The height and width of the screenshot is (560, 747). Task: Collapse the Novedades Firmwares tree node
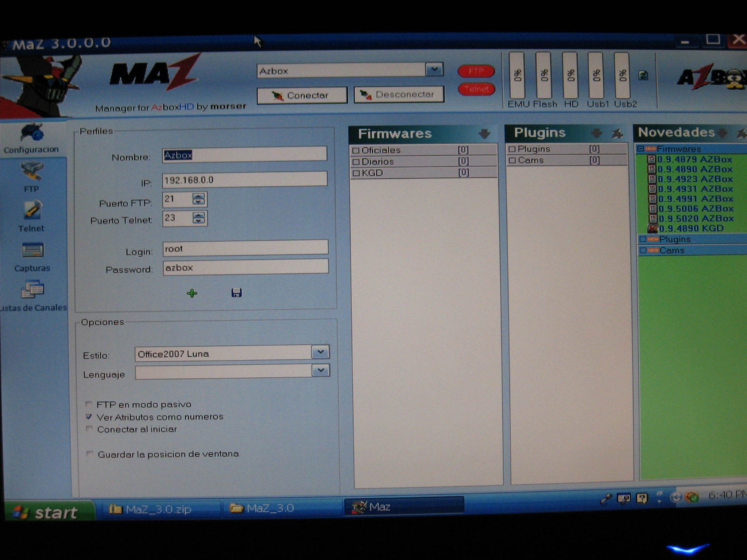coord(640,149)
